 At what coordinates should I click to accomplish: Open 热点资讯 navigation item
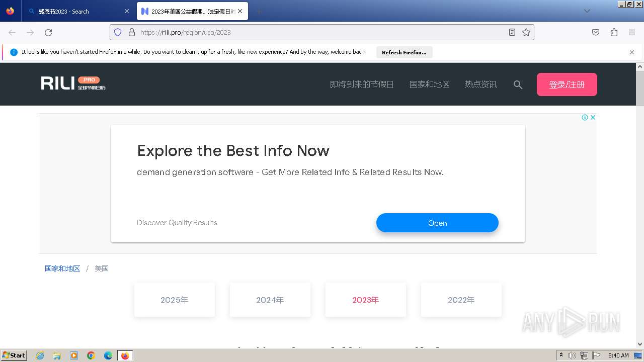[481, 84]
